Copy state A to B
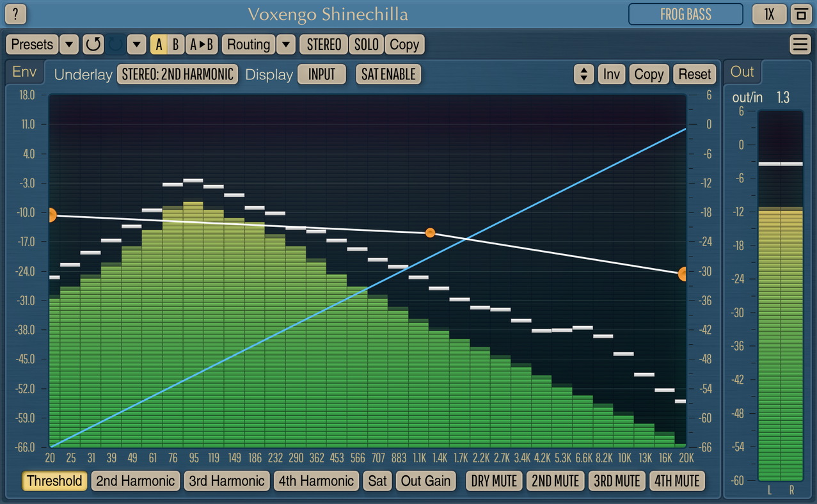Viewport: 817px width, 504px height. (202, 44)
